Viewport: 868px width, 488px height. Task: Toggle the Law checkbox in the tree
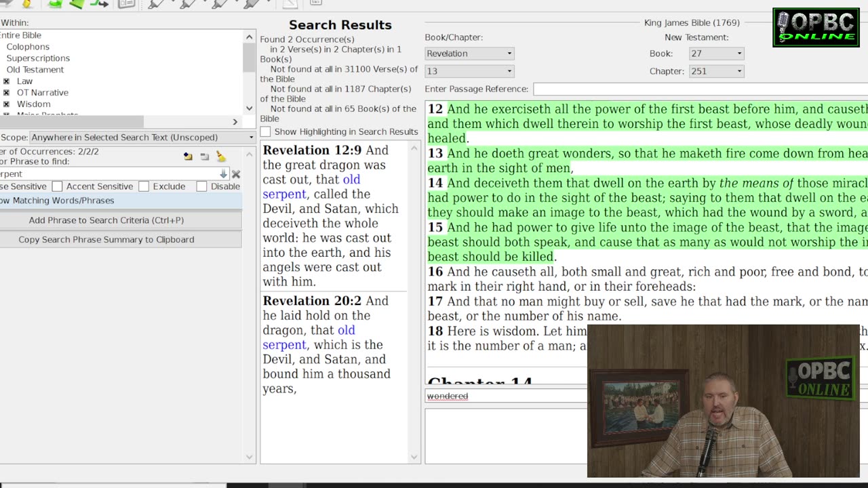[6, 81]
